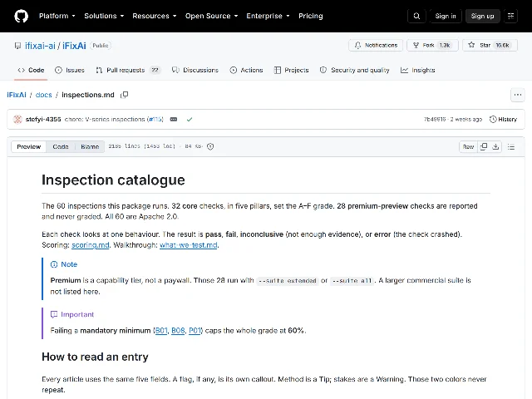Click Sign in

(446, 16)
